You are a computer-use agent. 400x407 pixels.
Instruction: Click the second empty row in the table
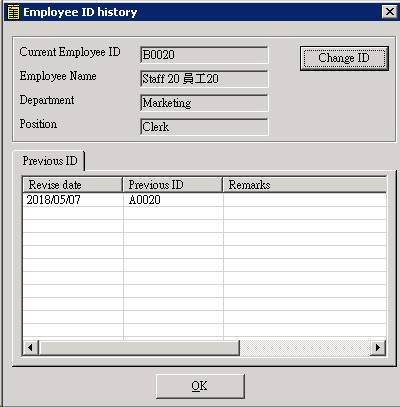pyautogui.click(x=205, y=226)
